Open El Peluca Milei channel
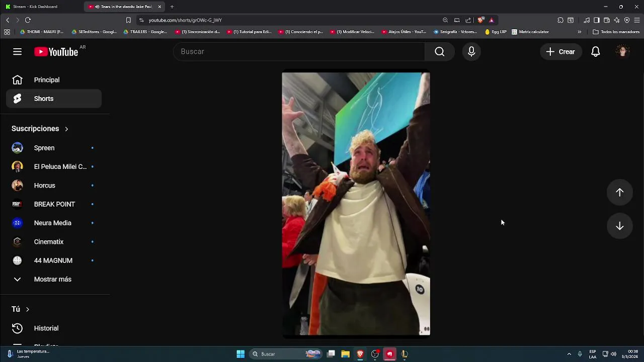644x362 pixels. pyautogui.click(x=54, y=167)
